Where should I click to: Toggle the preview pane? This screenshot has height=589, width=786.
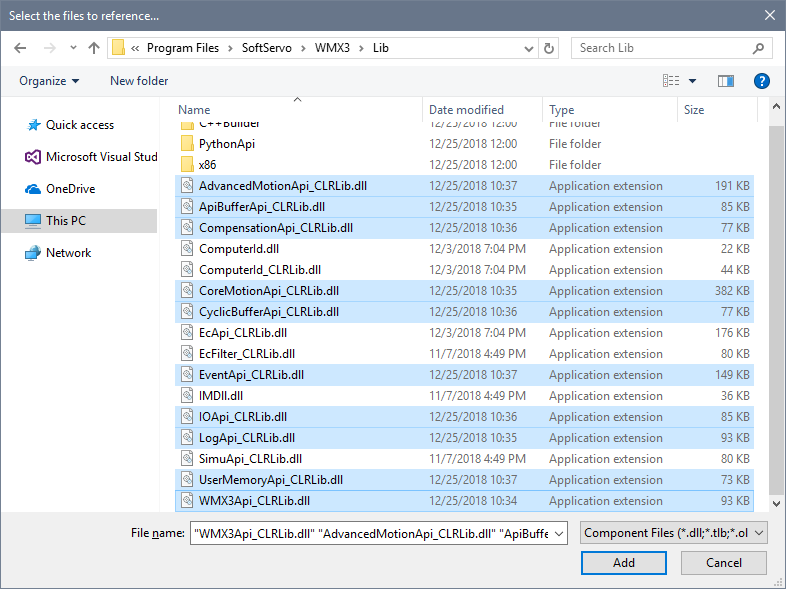[725, 81]
